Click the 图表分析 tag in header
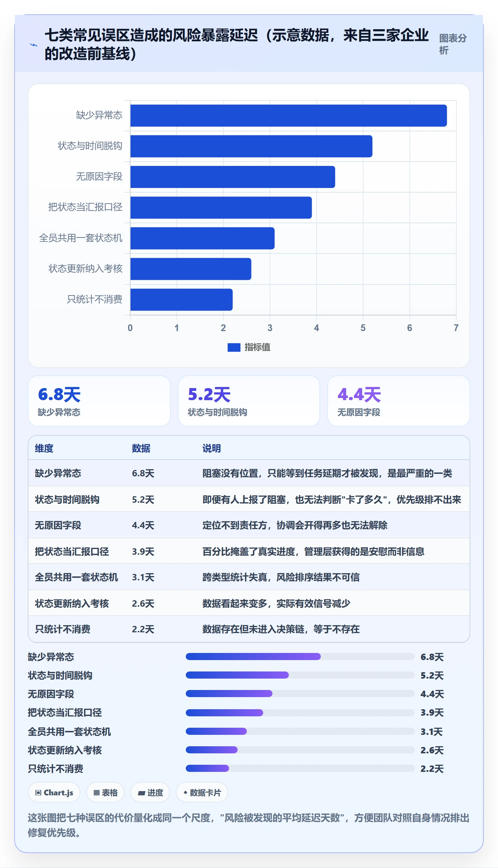Image resolution: width=498 pixels, height=868 pixels. 452,44
